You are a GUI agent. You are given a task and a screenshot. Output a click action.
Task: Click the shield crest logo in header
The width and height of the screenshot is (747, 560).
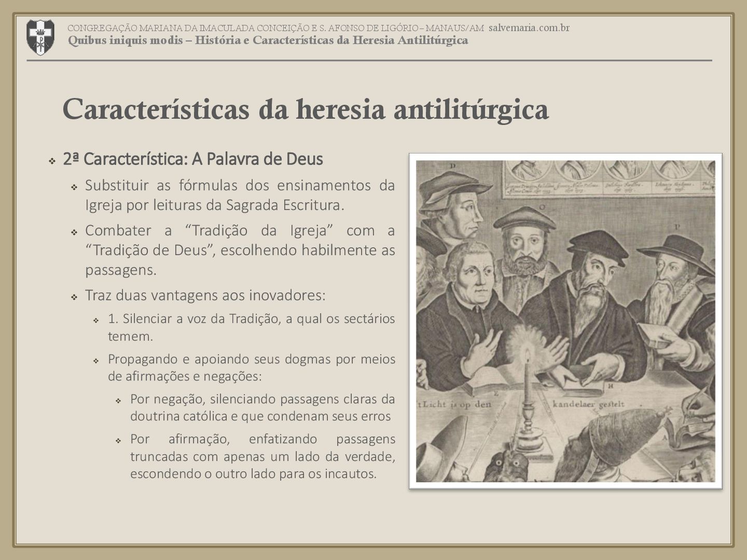click(40, 37)
